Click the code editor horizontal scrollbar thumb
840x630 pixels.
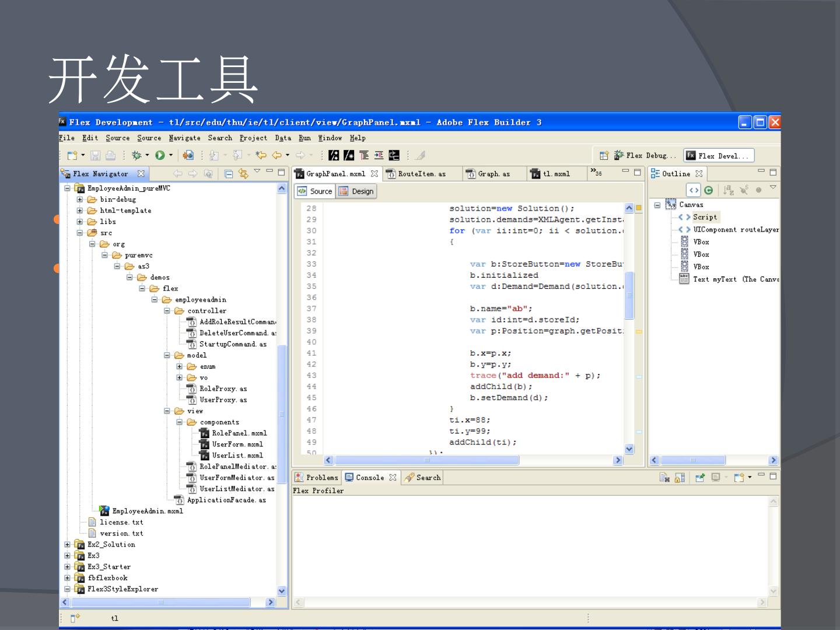pyautogui.click(x=426, y=460)
